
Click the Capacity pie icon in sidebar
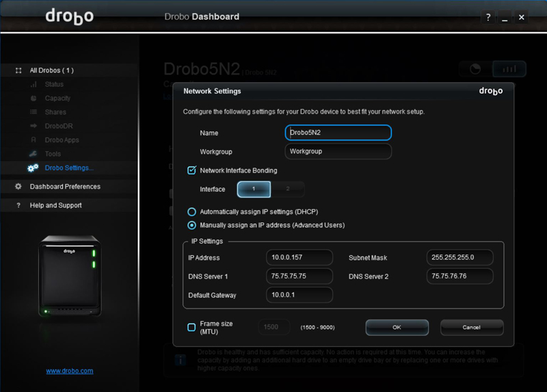pyautogui.click(x=34, y=99)
